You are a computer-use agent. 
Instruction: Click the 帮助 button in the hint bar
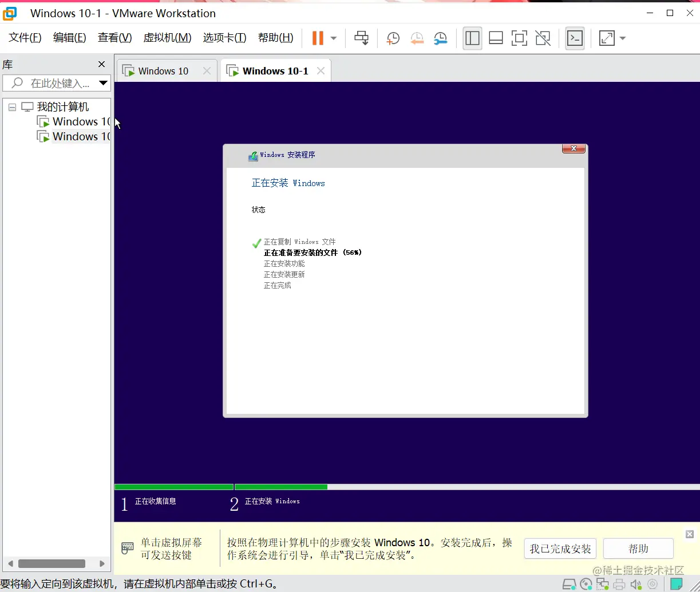pos(638,549)
